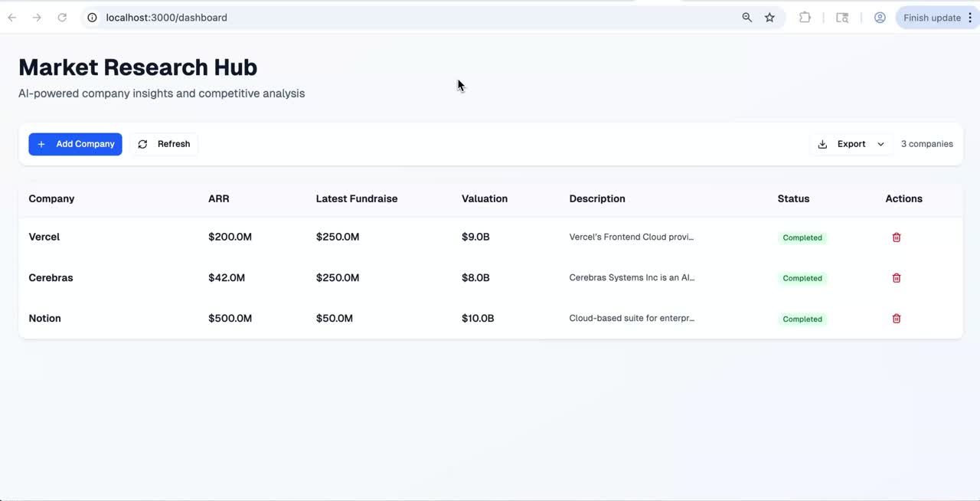Open the browser three-dot menu
The height and width of the screenshot is (501, 980).
click(x=972, y=18)
